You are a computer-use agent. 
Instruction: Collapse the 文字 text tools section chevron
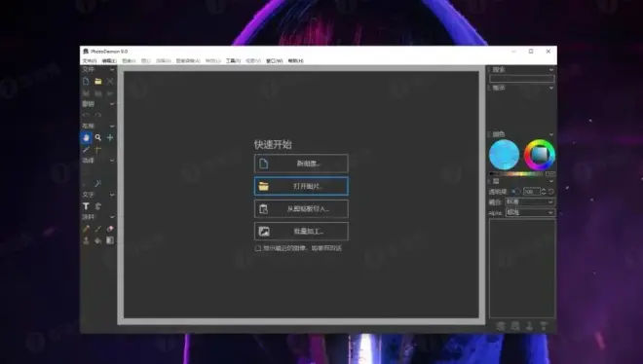(x=111, y=195)
